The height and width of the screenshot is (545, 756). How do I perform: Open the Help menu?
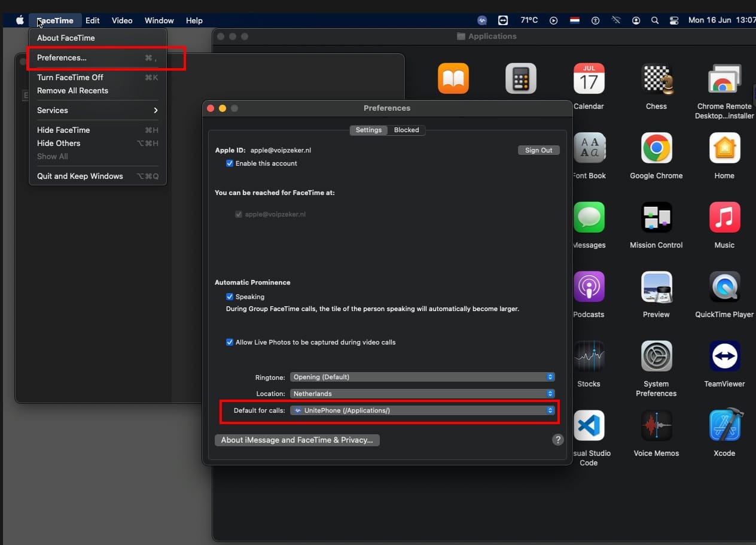pos(194,20)
